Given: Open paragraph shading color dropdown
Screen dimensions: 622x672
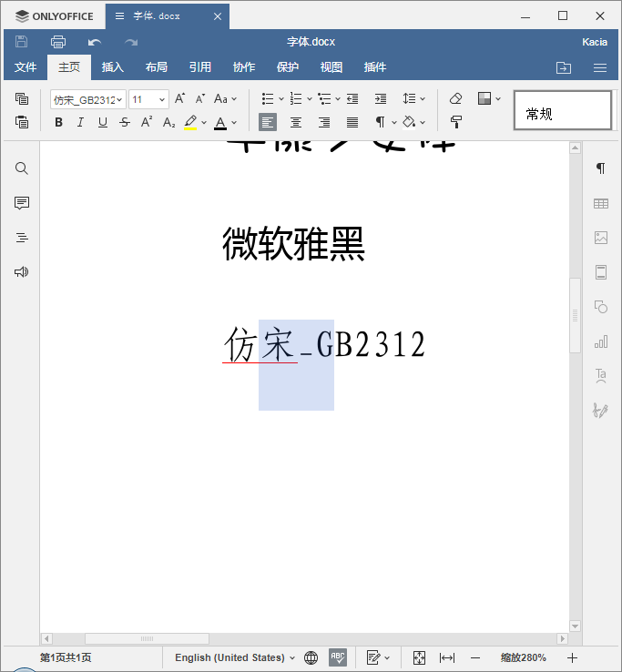Looking at the screenshot, I should tap(423, 123).
